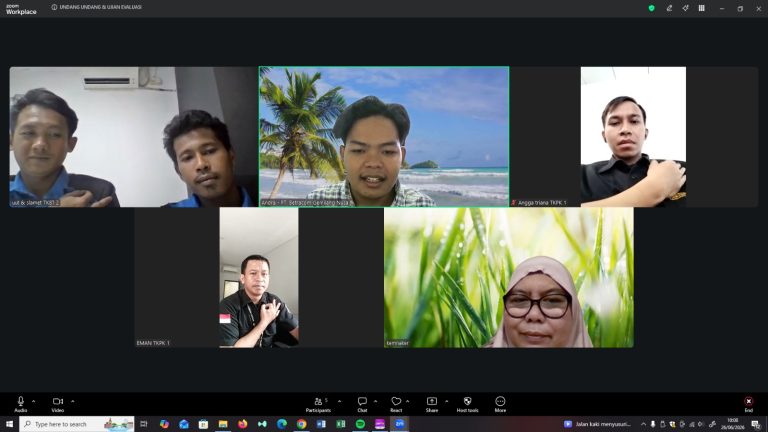Click the red End meeting button
Screen dimensions: 768x432
point(748,404)
